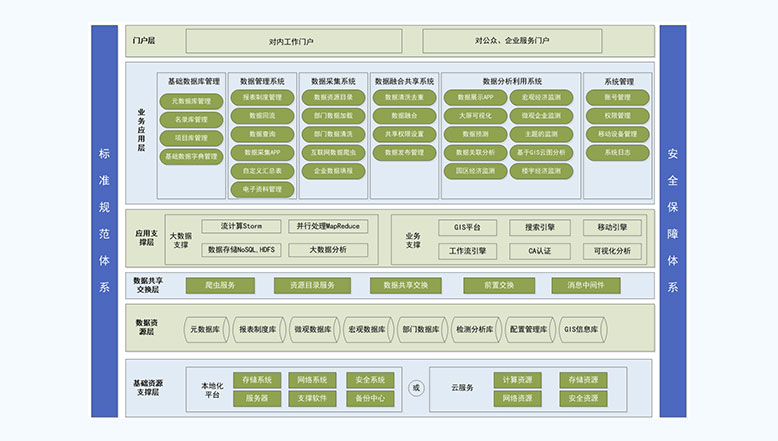Click the 标准规范体系 blue sidebar
778x441 pixels.
pyautogui.click(x=104, y=220)
